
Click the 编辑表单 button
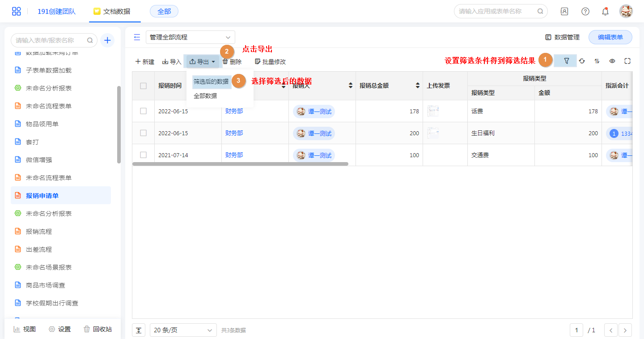click(x=610, y=38)
